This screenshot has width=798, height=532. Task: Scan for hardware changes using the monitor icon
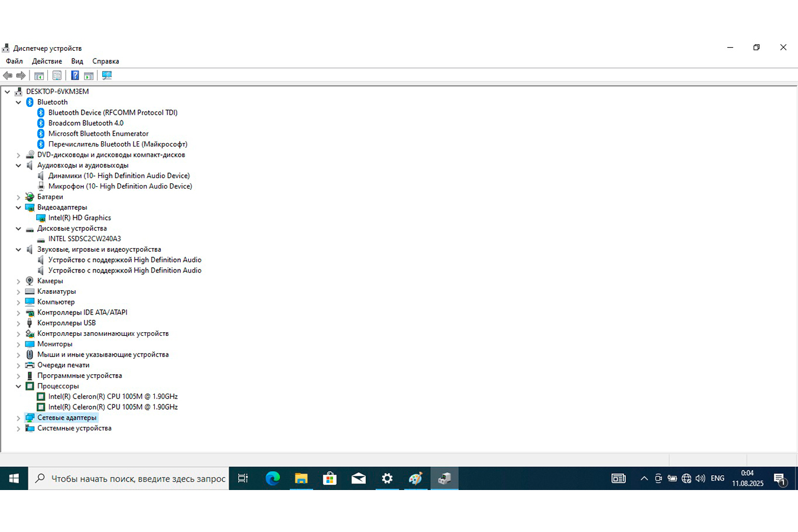[107, 76]
